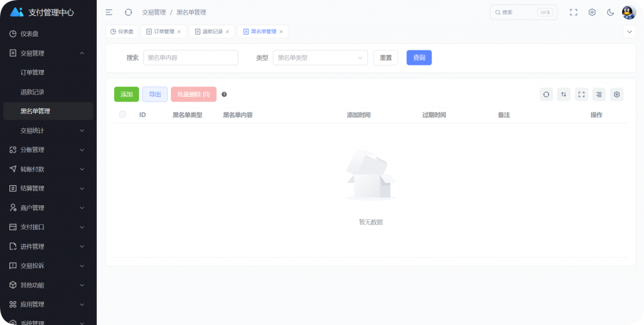
Task: Expand table to fullscreen via toolbar icon
Action: coord(581,94)
